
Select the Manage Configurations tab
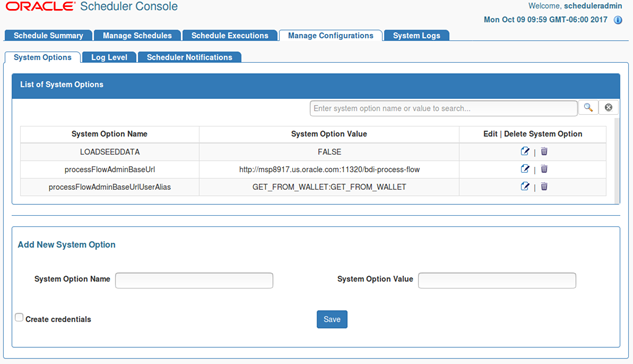coord(331,36)
